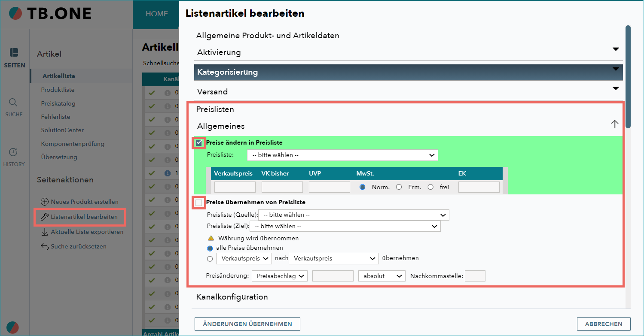The height and width of the screenshot is (336, 644).
Task: Click the ABBRECHEN button
Action: pyautogui.click(x=604, y=324)
